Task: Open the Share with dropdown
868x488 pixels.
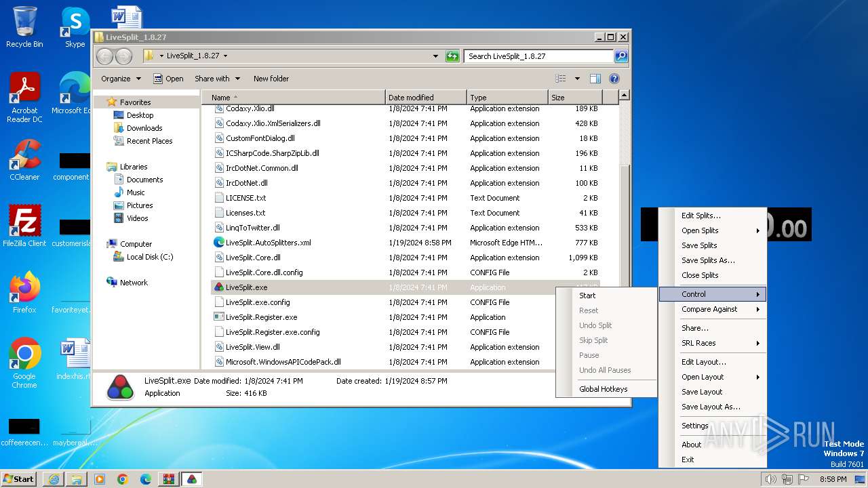Action: pos(217,79)
